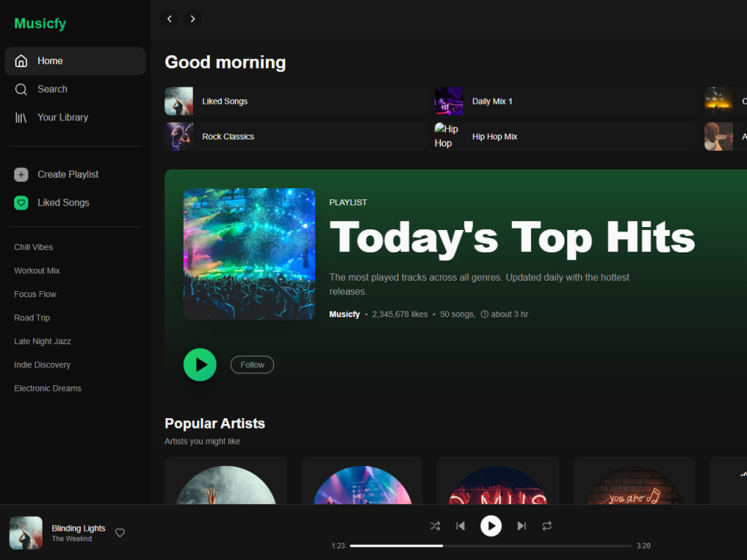Click the "50 songs," text

click(x=457, y=314)
